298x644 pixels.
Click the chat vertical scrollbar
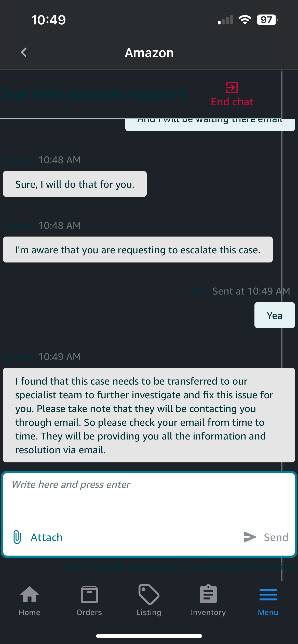click(x=282, y=326)
